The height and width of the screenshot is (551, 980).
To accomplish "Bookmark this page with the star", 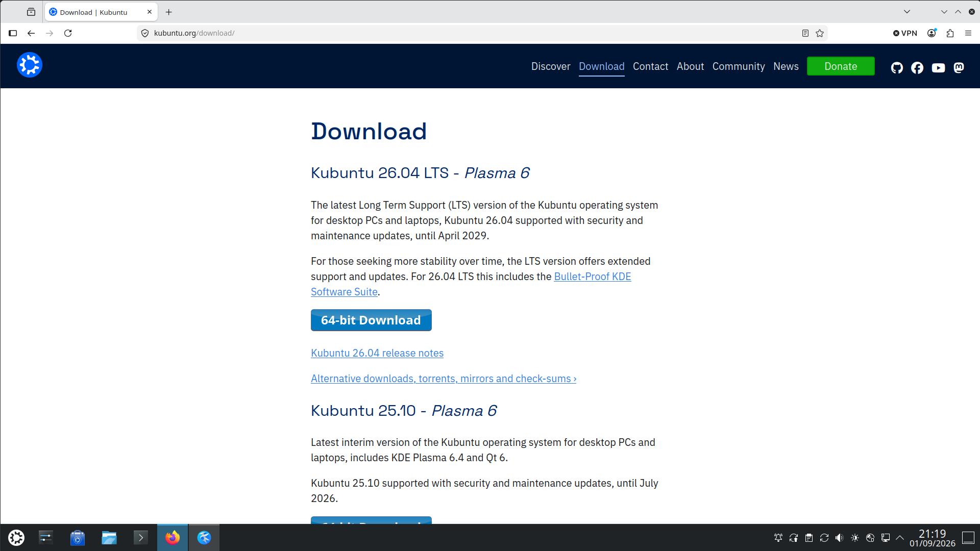I will point(820,33).
